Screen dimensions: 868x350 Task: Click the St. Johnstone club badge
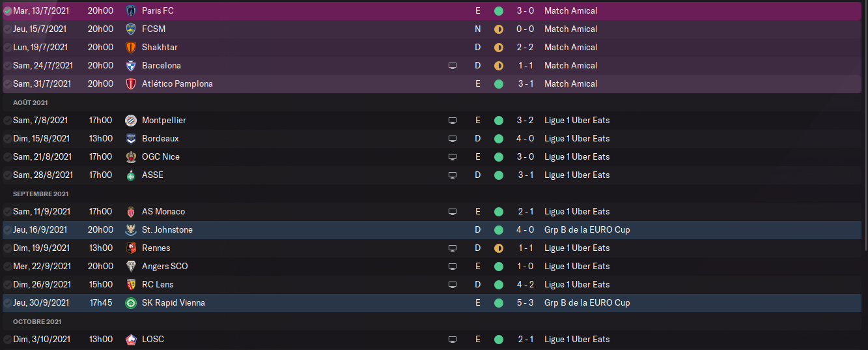pos(131,230)
